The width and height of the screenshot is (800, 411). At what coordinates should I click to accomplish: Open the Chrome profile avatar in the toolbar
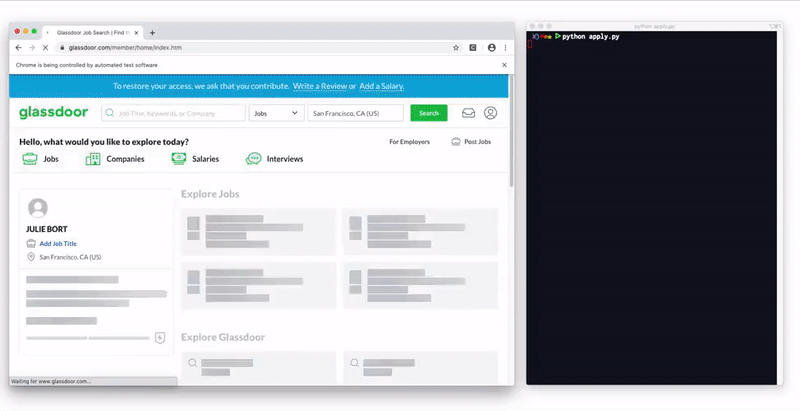click(491, 47)
